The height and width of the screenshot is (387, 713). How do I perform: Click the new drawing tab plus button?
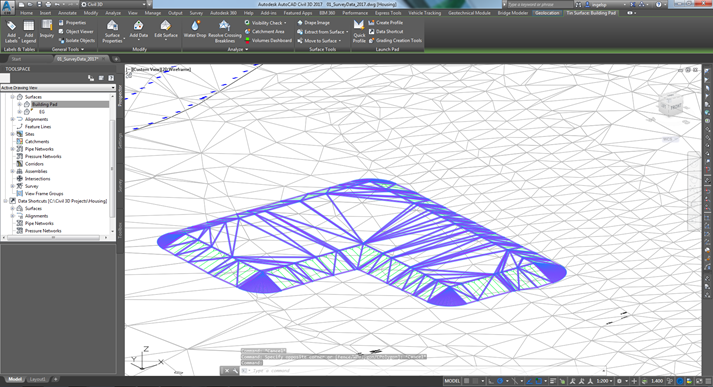point(116,59)
